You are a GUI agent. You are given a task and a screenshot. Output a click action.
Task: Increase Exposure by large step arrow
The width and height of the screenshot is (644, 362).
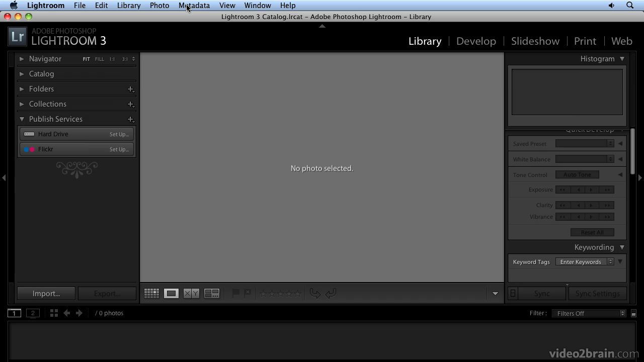click(607, 190)
